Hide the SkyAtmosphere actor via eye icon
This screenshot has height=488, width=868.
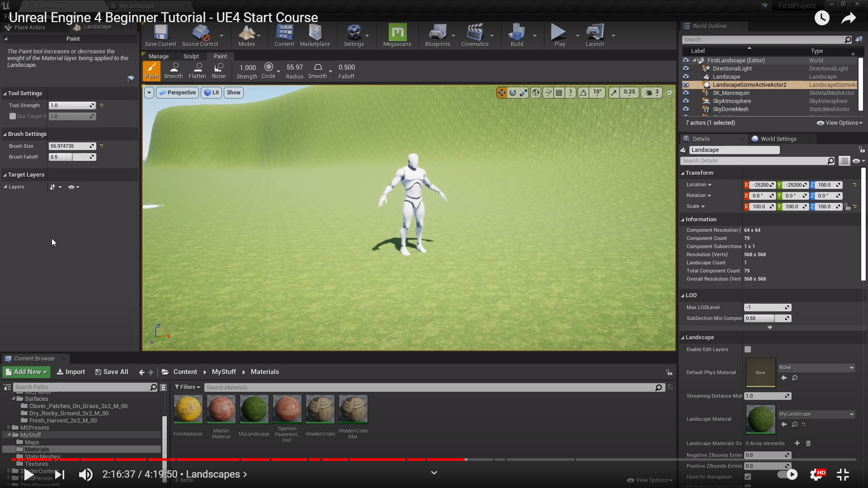click(x=686, y=101)
